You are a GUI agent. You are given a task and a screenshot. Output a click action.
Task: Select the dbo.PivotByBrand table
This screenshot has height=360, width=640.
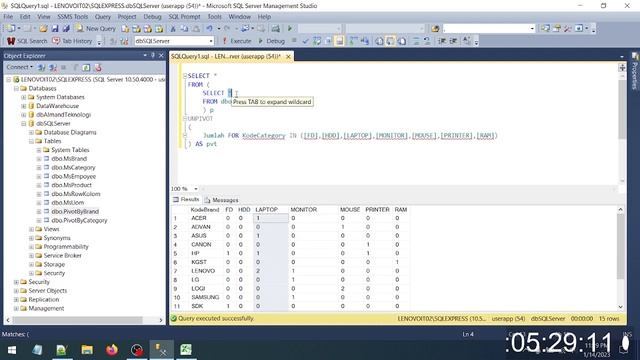coord(75,211)
